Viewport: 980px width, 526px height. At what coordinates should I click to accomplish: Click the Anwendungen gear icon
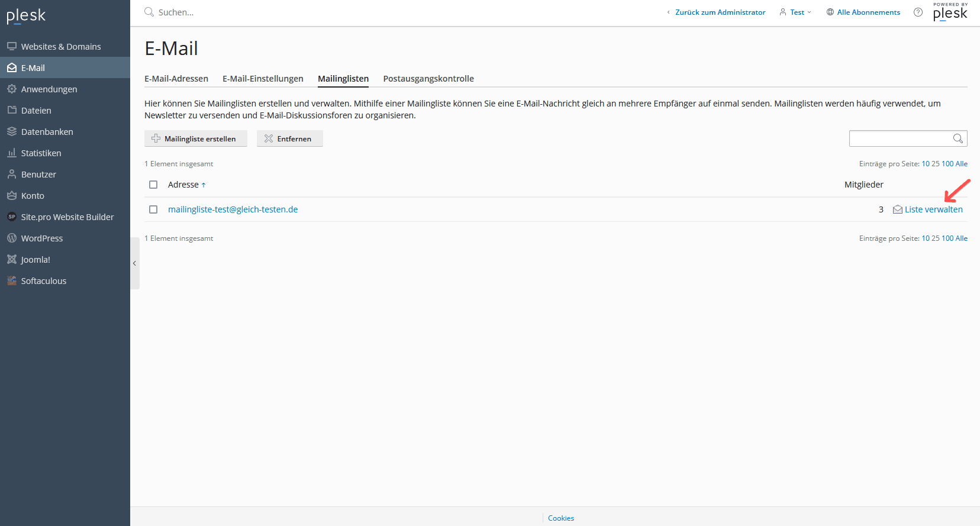12,89
